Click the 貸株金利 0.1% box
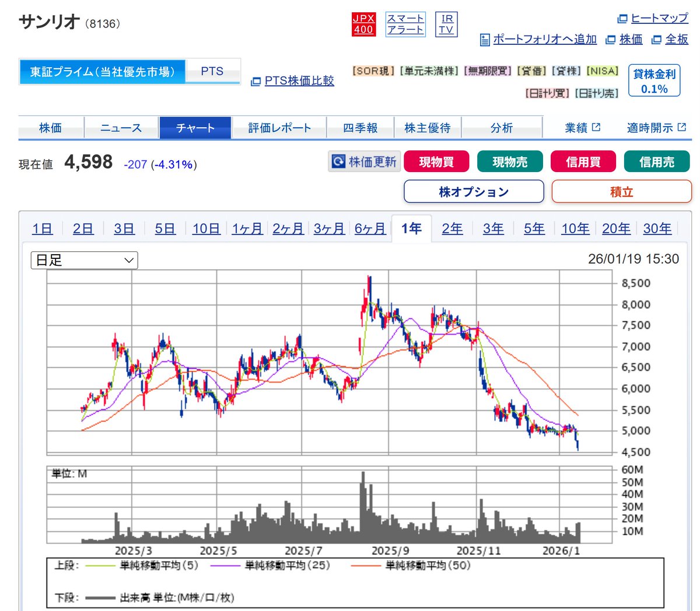Image resolution: width=700 pixels, height=611 pixels. click(654, 80)
